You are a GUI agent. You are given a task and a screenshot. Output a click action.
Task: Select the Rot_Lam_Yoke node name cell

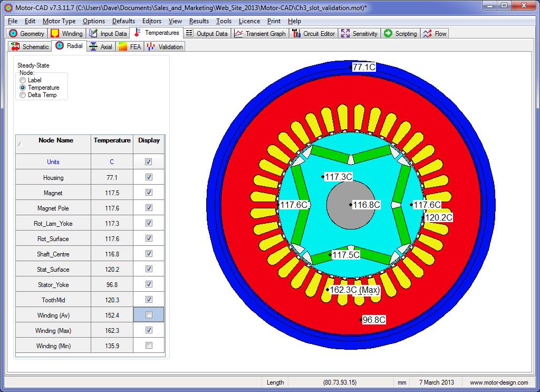click(53, 223)
